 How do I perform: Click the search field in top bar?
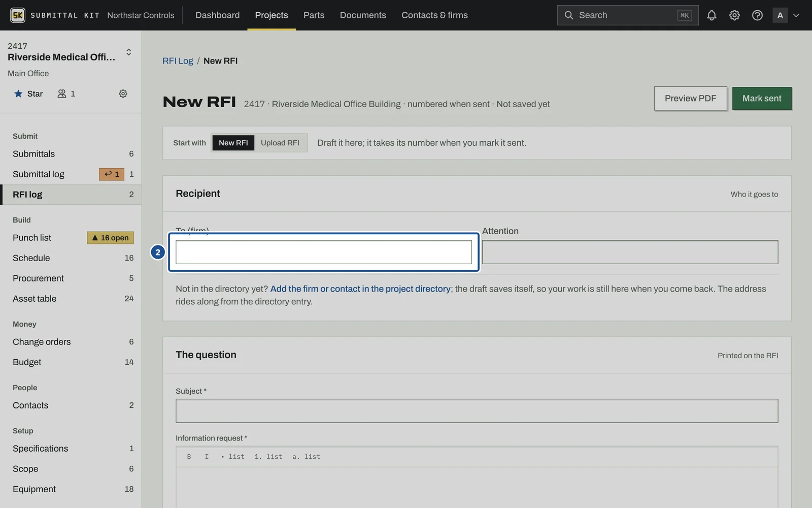[627, 15]
